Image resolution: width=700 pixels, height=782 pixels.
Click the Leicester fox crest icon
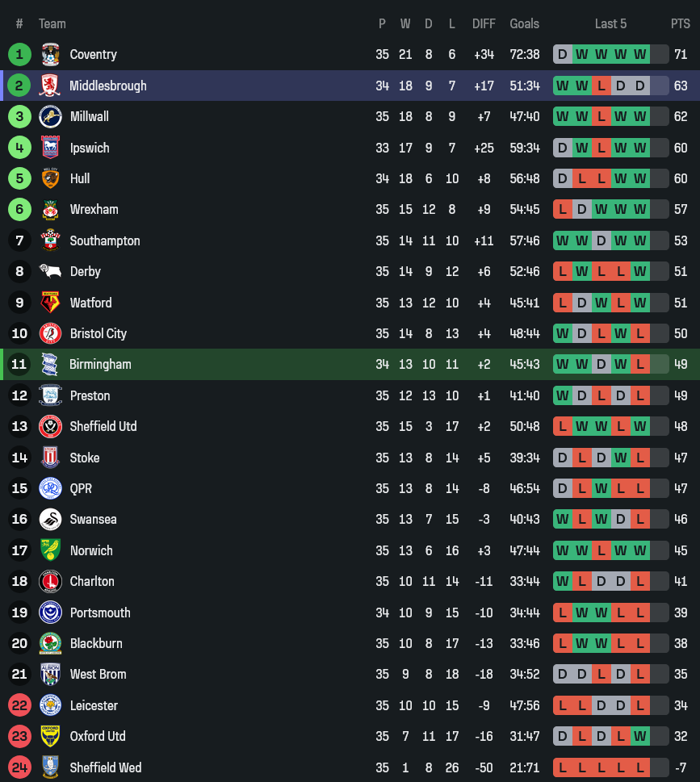(50, 705)
